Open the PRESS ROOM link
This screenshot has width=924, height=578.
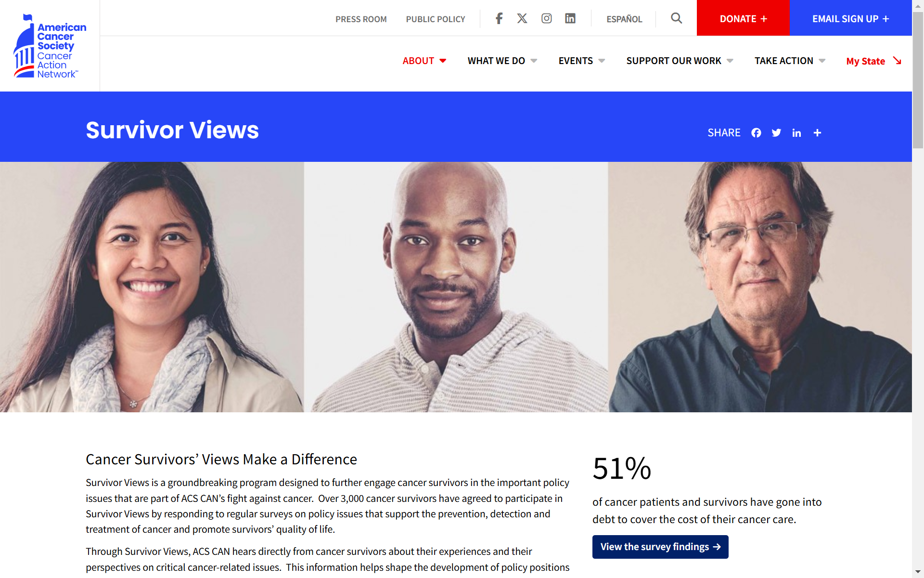click(361, 19)
